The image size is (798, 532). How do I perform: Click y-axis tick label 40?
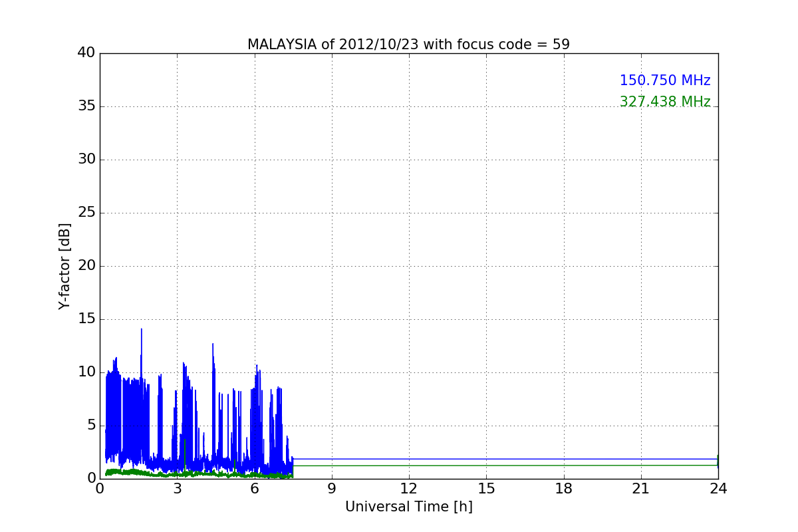(x=86, y=53)
